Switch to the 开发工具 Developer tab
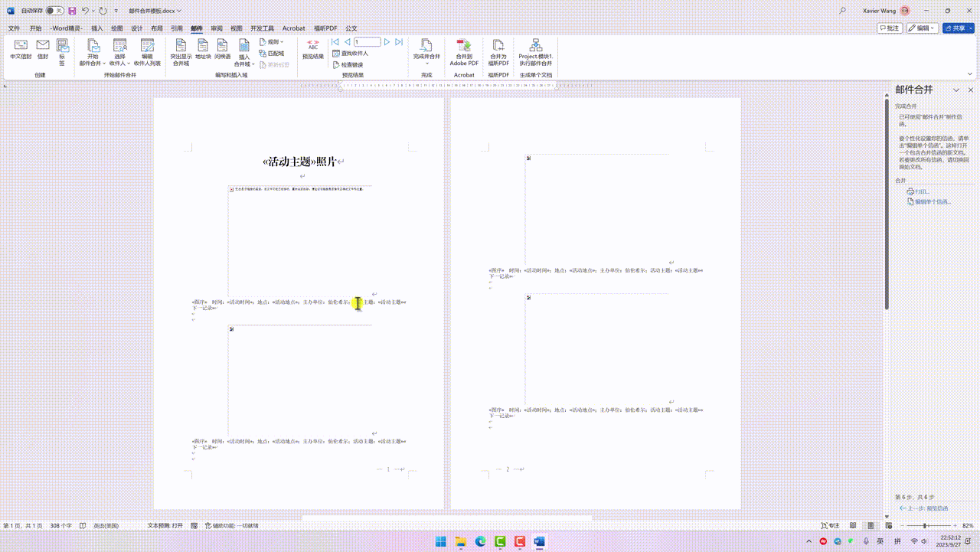The width and height of the screenshot is (980, 552). [x=262, y=28]
